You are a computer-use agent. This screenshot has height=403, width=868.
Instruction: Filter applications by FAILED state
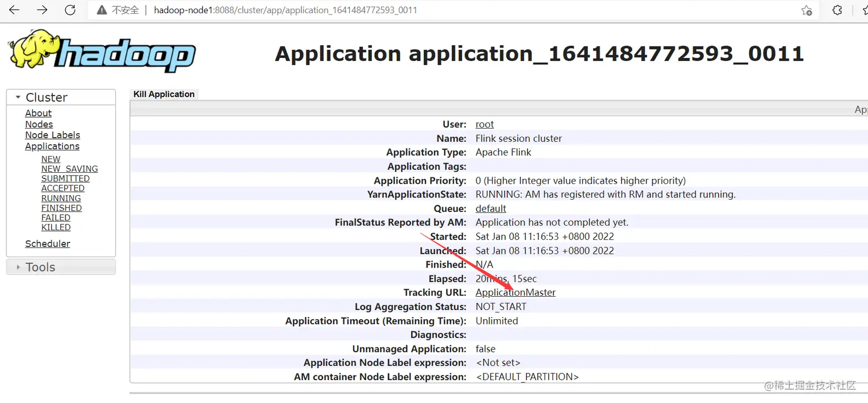[x=56, y=218]
